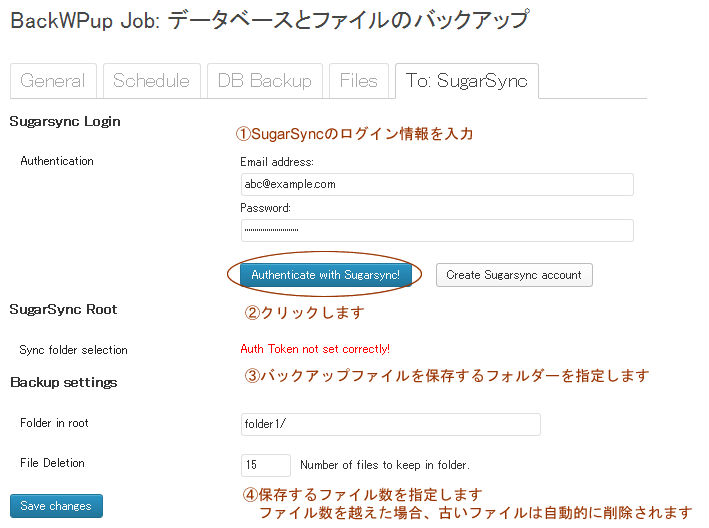Go to the Files tab
Screen dimensions: 709x528
pyautogui.click(x=359, y=81)
